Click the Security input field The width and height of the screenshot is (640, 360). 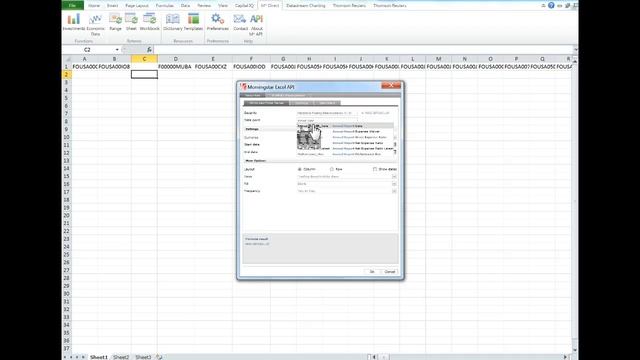pos(327,113)
